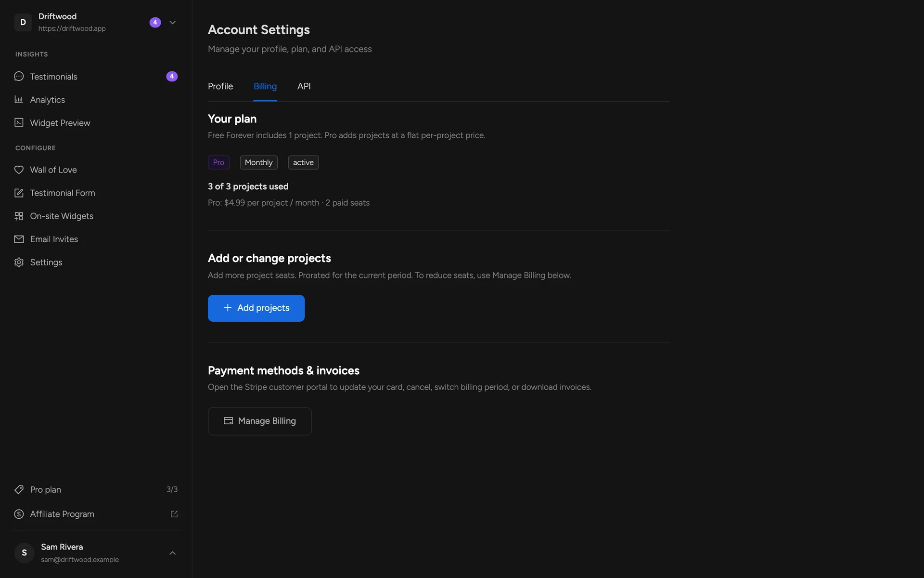
Task: Click the Monthly billing period badge
Action: pyautogui.click(x=259, y=162)
